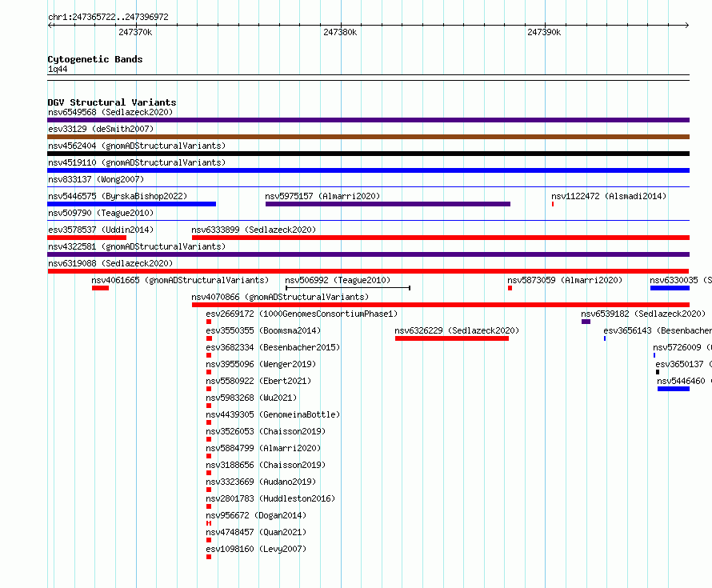Open esv3550355 (Boomsma2014) label
712x588 pixels.
click(263, 330)
